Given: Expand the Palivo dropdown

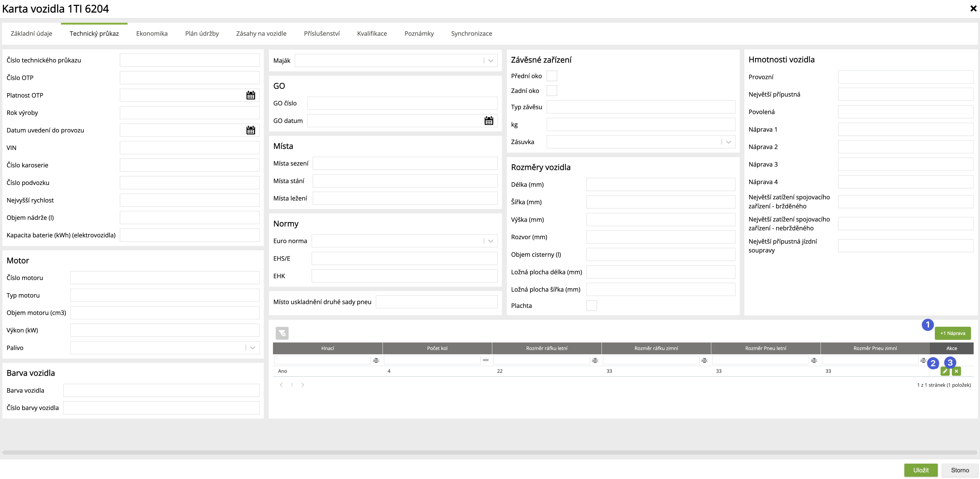Looking at the screenshot, I should (x=252, y=348).
